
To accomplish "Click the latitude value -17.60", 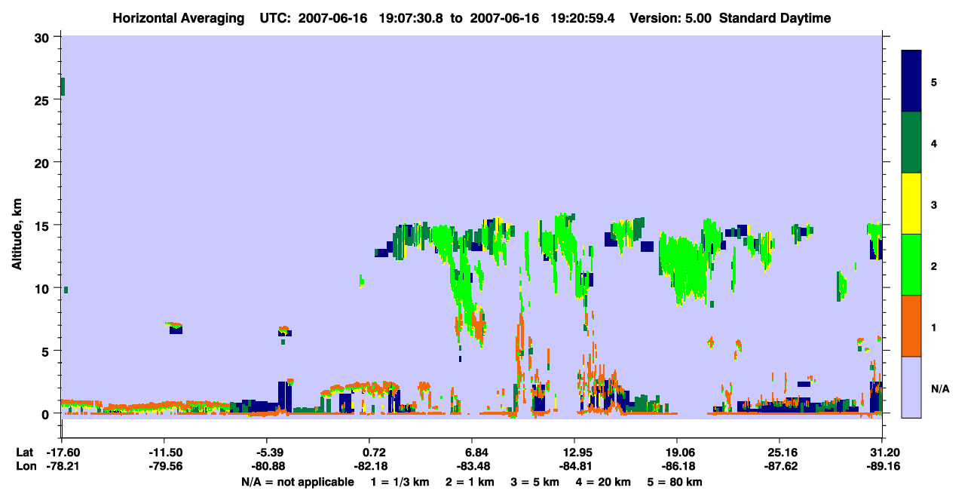I will click(x=62, y=452).
